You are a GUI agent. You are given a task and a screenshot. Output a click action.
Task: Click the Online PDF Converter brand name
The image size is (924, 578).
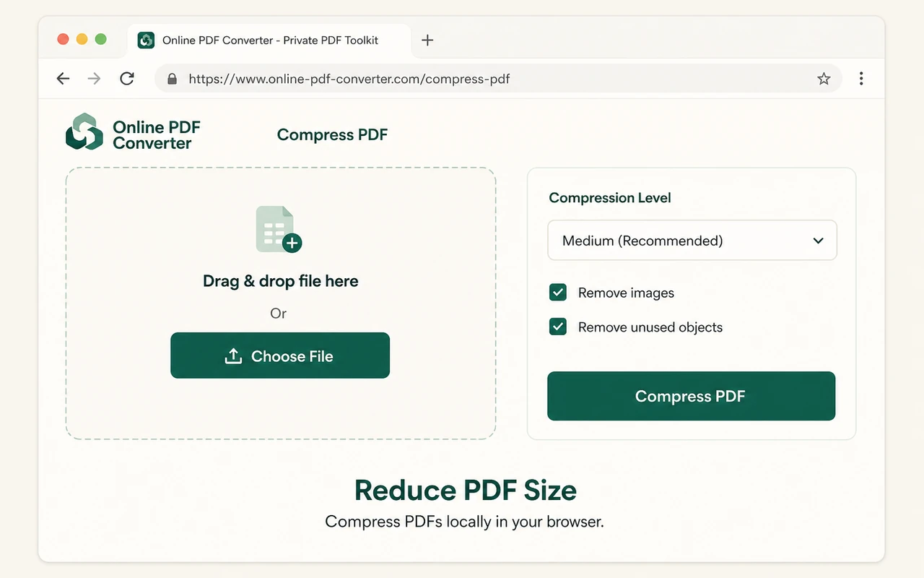tap(156, 135)
